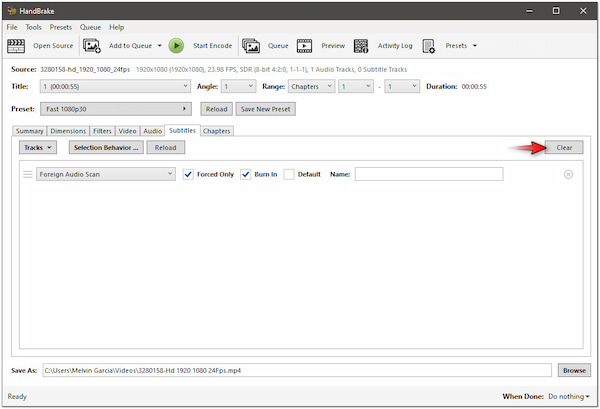The image size is (600, 409).
Task: Open the Activity Log icon
Action: tap(361, 45)
